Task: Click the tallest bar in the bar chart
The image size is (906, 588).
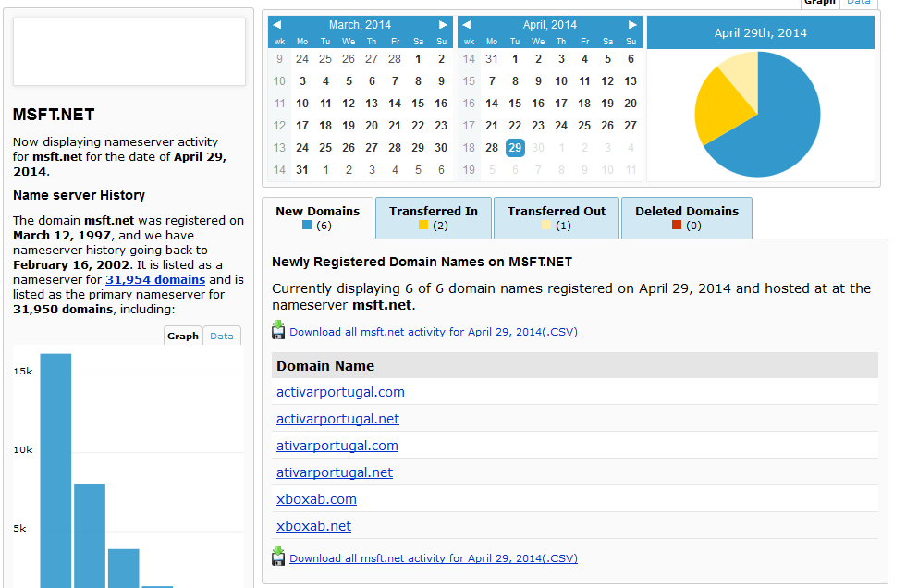Action: pyautogui.click(x=55, y=471)
